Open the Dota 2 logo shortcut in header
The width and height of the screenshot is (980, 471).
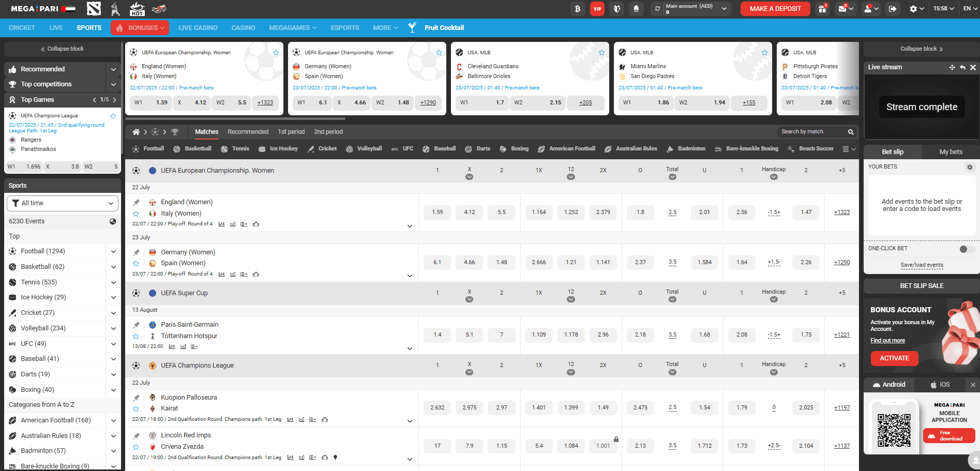point(94,9)
